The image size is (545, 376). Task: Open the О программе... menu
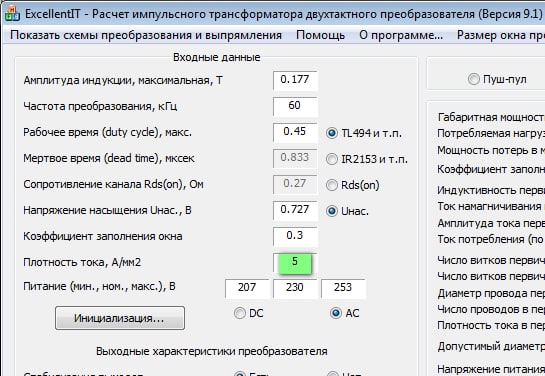pos(401,35)
